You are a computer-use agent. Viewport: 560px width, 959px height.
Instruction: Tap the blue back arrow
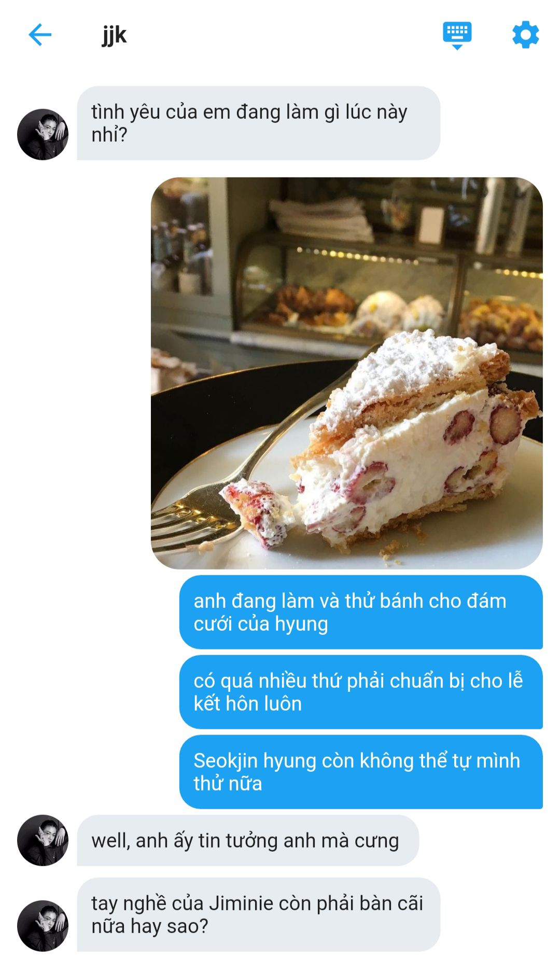coord(40,35)
